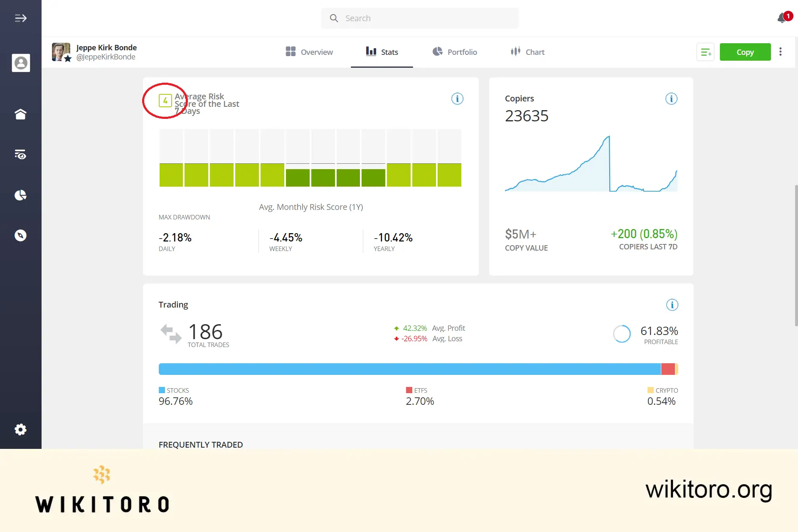This screenshot has width=798, height=532.
Task: Open the three-dot options menu
Action: pos(781,52)
